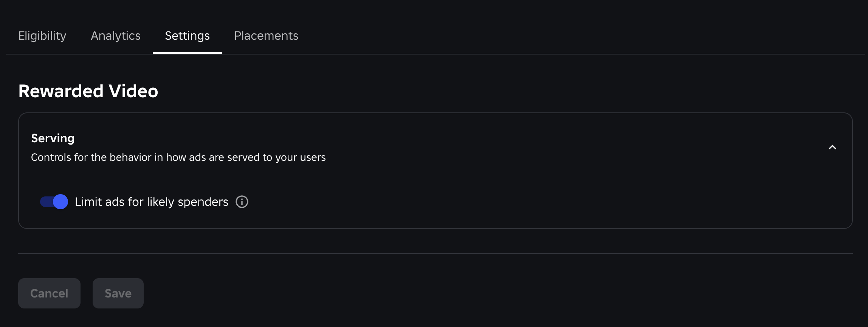Go to the Placements tab
Screen dimensions: 868x327
[266, 36]
